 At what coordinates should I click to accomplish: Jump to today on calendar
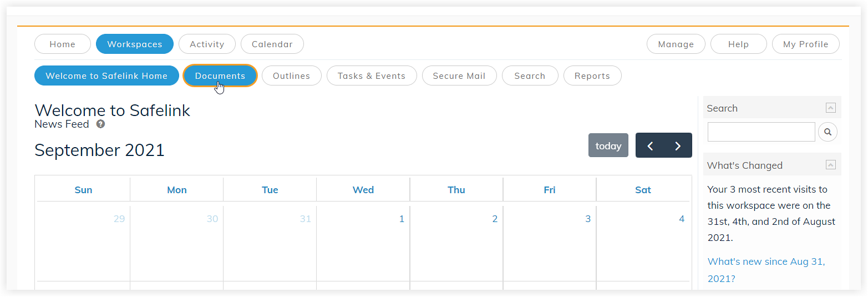click(608, 145)
